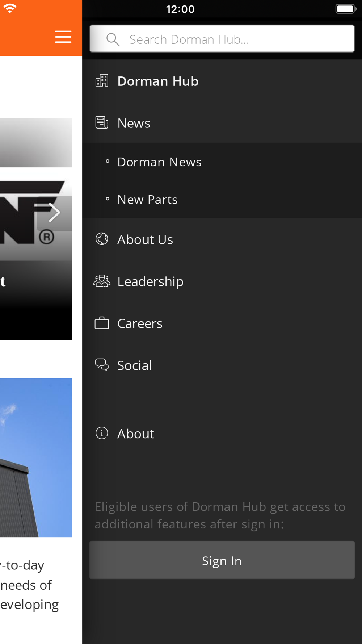362x644 pixels.
Task: Click the About info icon
Action: [102, 433]
